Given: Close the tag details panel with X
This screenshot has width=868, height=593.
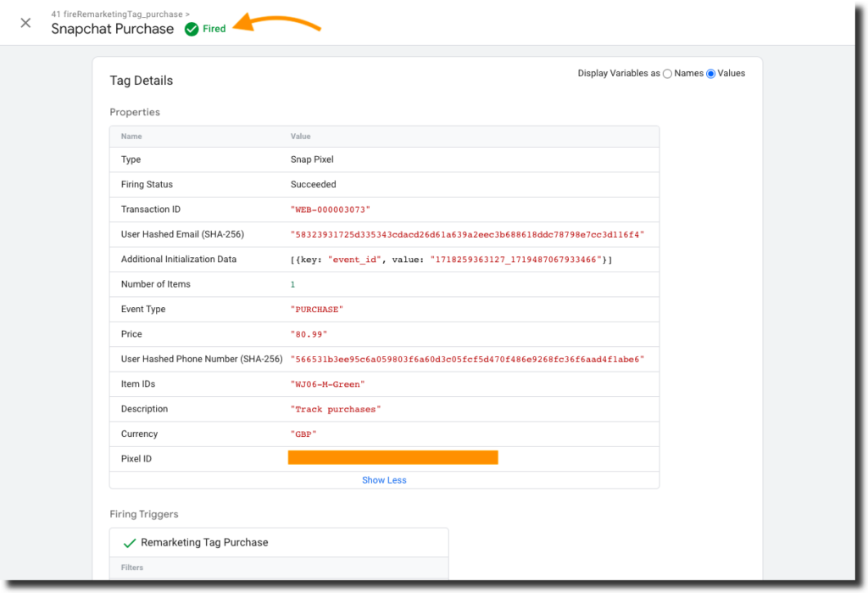Looking at the screenshot, I should [25, 23].
